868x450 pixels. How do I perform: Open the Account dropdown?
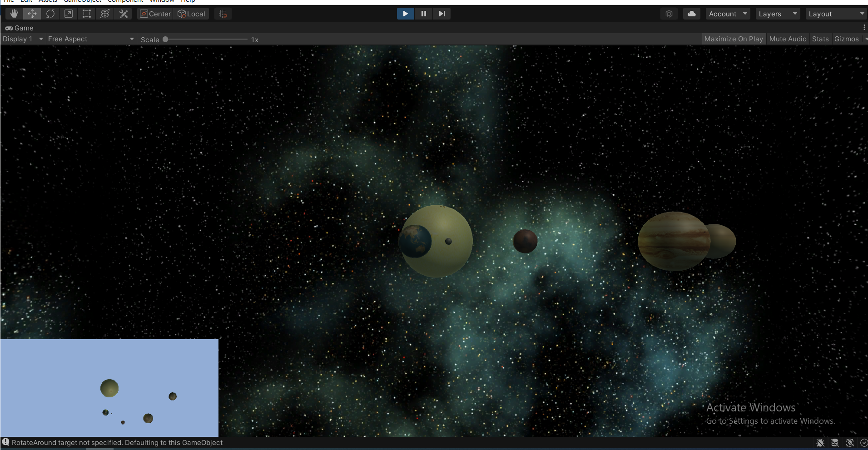click(x=728, y=14)
